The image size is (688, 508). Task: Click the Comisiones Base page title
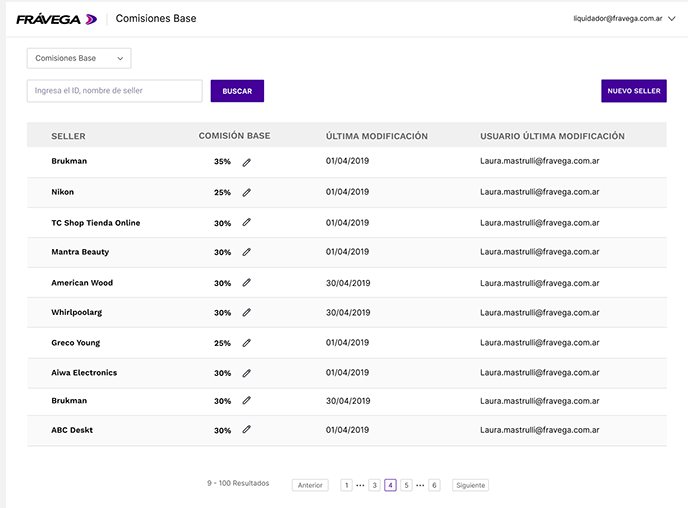click(156, 18)
